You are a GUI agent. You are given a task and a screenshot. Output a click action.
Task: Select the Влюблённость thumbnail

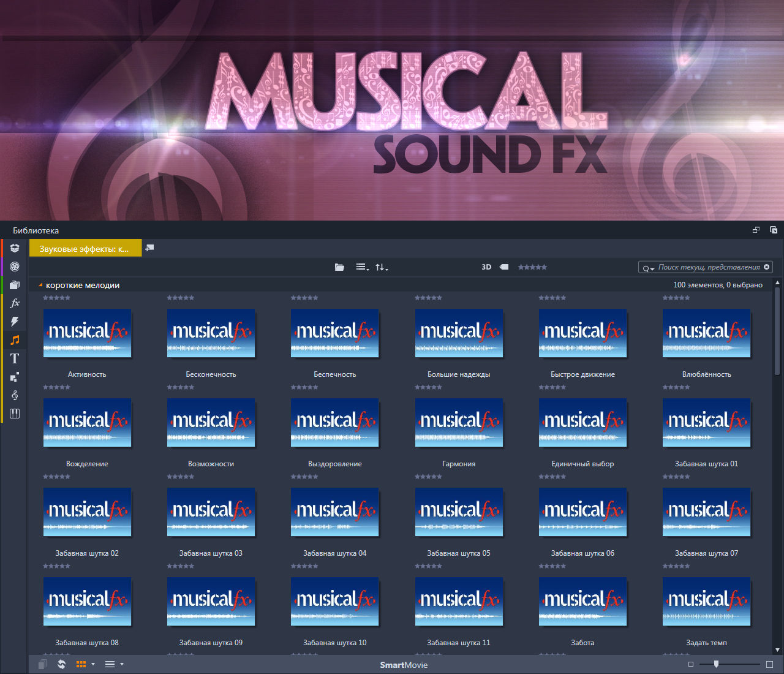(706, 333)
